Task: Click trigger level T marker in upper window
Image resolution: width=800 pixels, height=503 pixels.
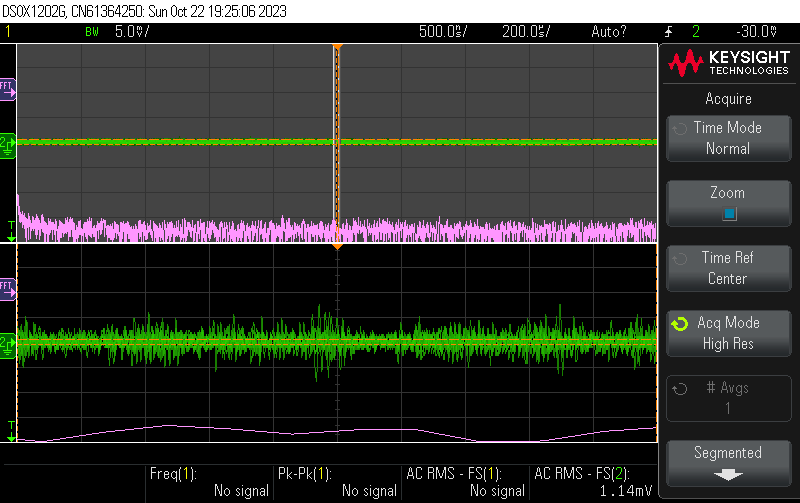Action: coord(11,231)
